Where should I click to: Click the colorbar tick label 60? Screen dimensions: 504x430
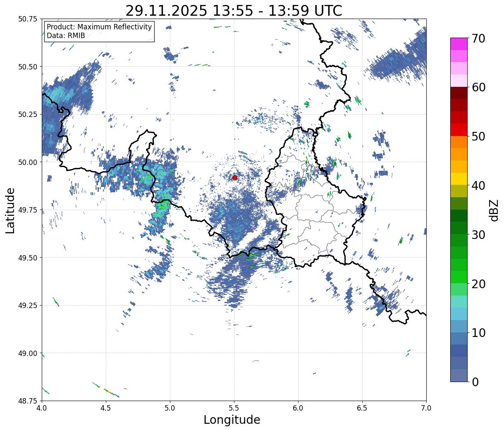[x=478, y=87]
